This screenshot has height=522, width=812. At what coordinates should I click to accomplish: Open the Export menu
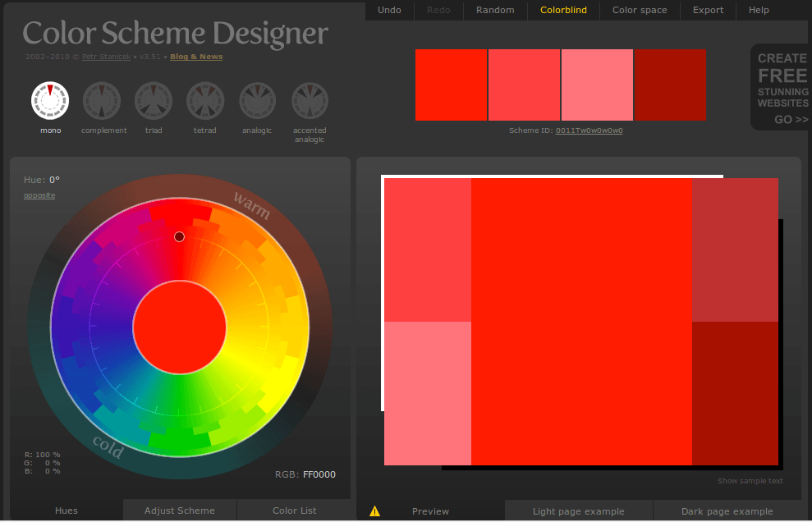point(708,10)
